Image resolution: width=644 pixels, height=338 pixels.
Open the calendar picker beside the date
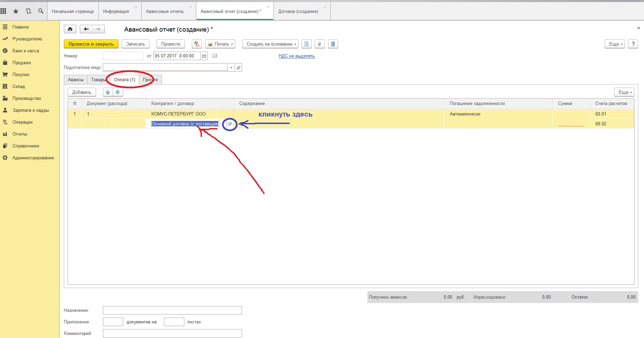204,56
